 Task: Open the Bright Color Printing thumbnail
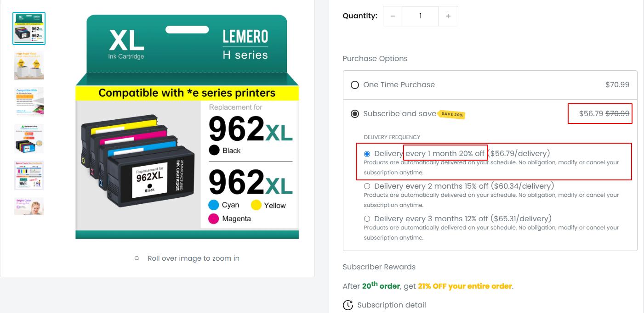[x=29, y=206]
